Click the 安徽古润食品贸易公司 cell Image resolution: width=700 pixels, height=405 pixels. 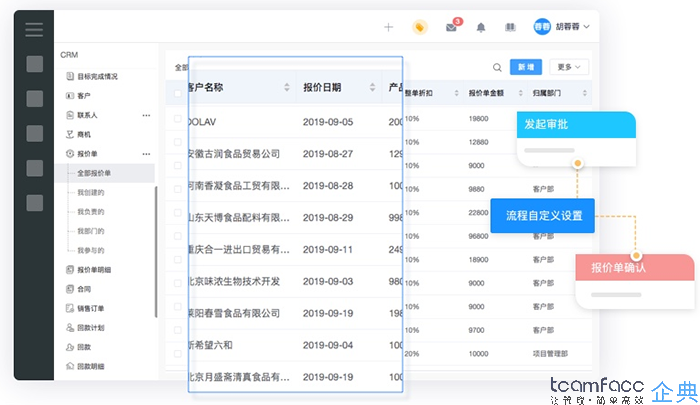coord(234,154)
